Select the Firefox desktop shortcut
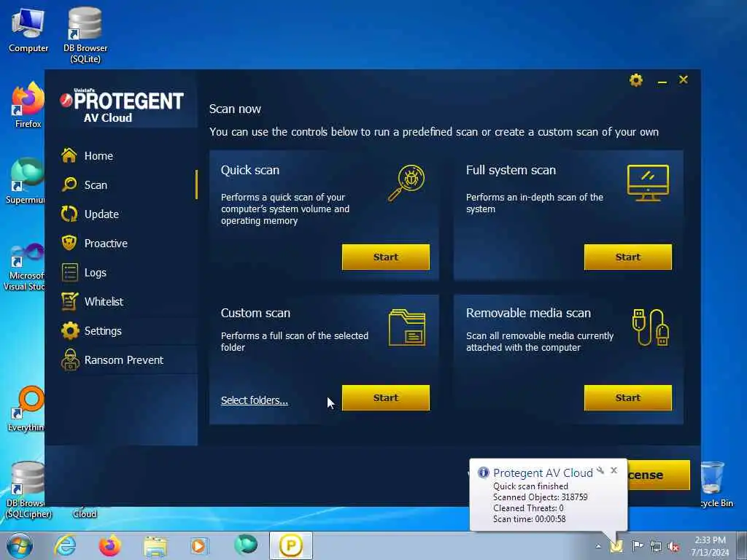This screenshot has height=560, width=747. click(x=28, y=105)
